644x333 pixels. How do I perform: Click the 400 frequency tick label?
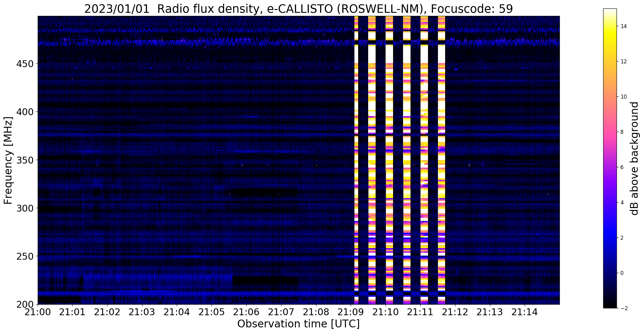(x=25, y=112)
